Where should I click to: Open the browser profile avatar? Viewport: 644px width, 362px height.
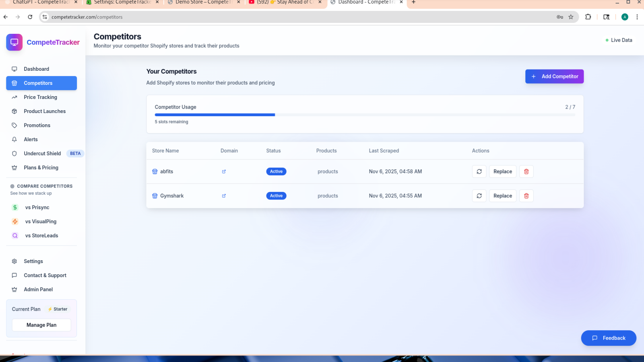tap(625, 17)
